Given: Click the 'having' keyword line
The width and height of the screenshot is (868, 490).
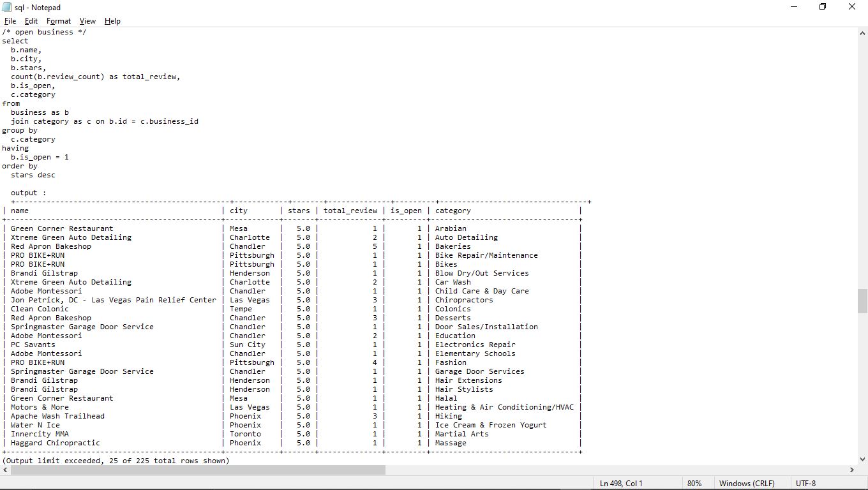Looking at the screenshot, I should point(15,148).
